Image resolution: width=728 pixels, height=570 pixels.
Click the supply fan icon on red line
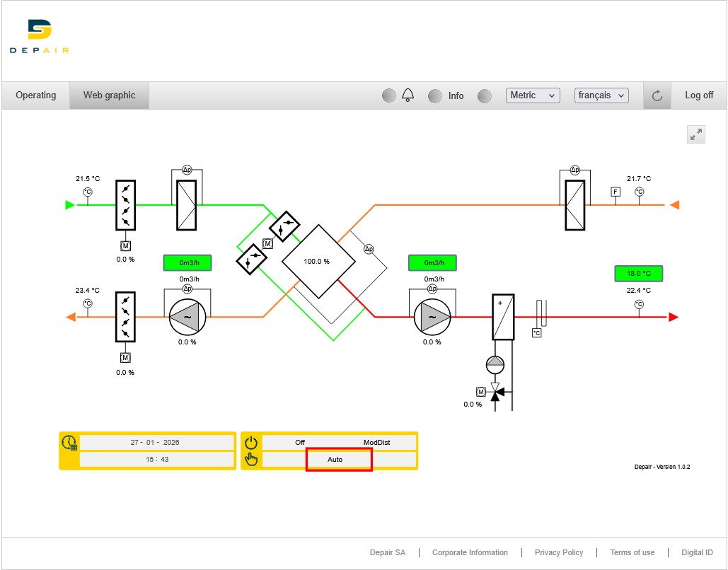(432, 317)
